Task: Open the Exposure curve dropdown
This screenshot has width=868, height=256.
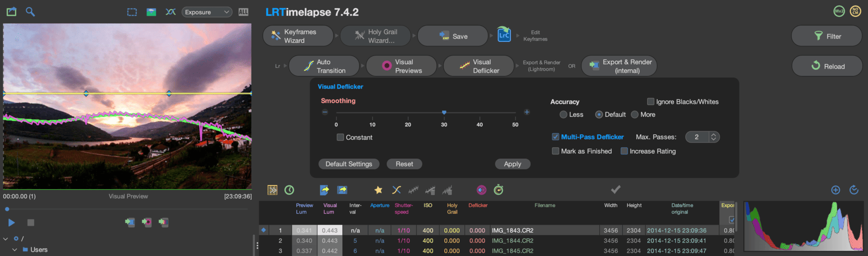Action: click(x=207, y=12)
